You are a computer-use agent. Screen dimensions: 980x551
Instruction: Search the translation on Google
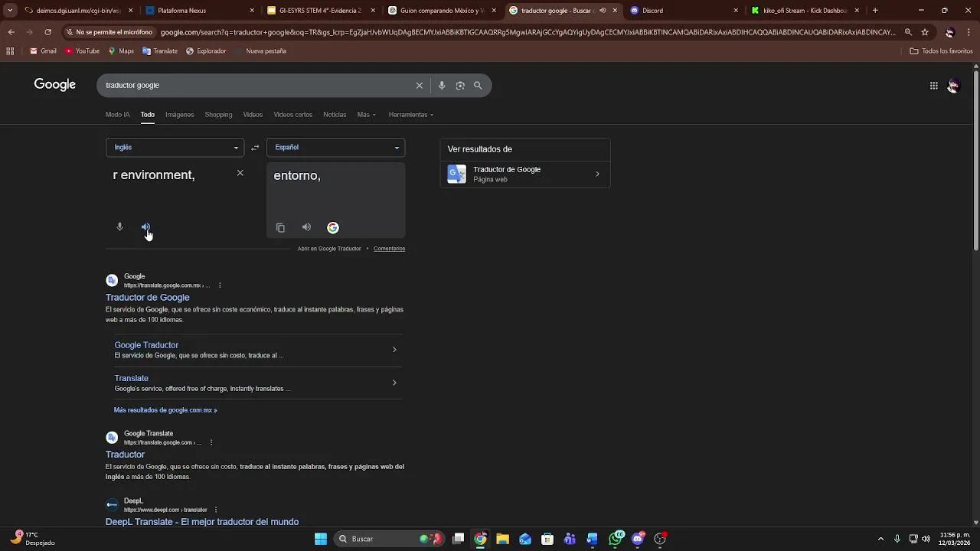[333, 227]
